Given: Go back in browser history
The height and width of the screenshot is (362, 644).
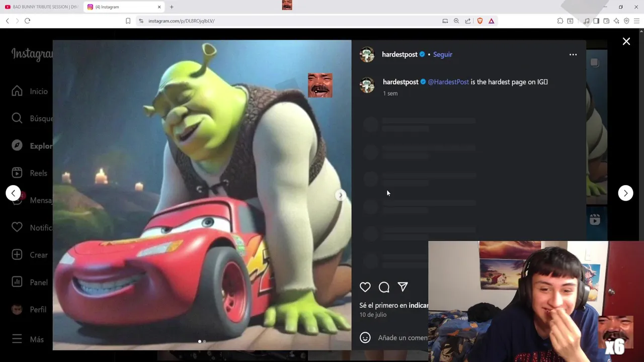Looking at the screenshot, I should pos(7,21).
